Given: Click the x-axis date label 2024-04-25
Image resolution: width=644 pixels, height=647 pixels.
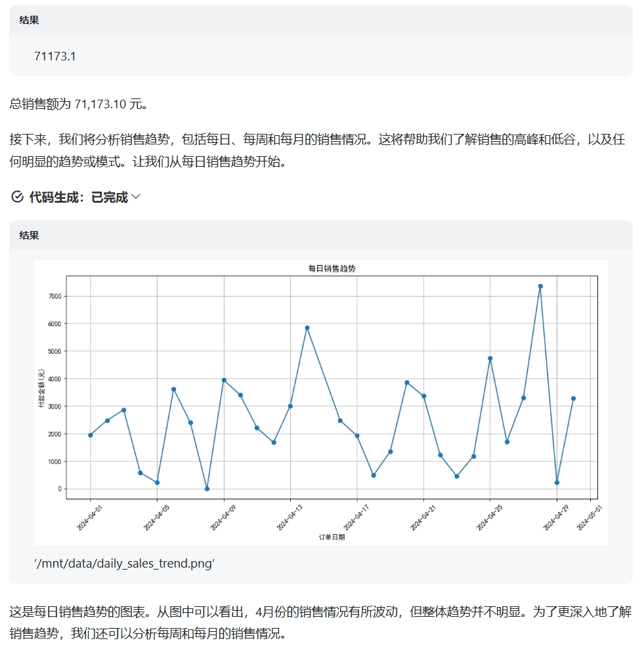Looking at the screenshot, I should point(490,518).
